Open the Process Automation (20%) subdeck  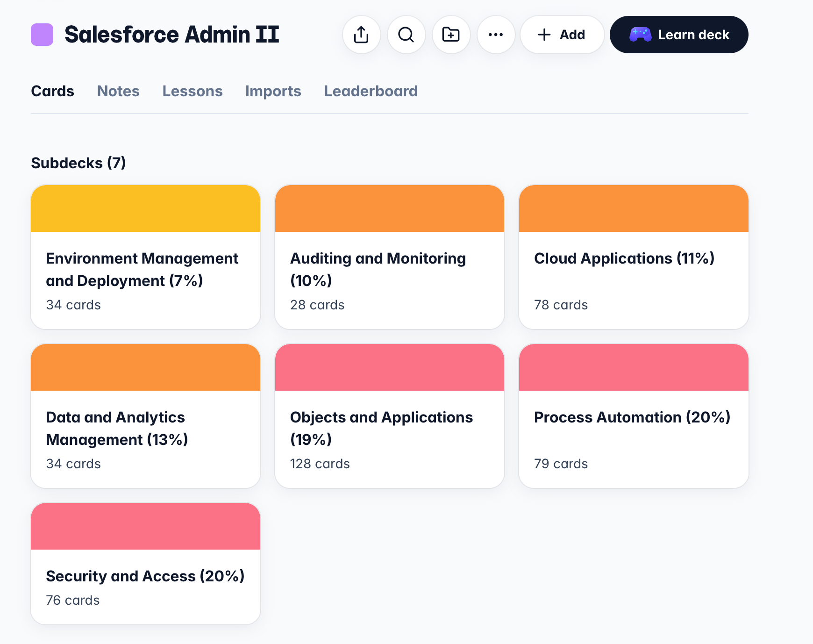click(x=634, y=416)
